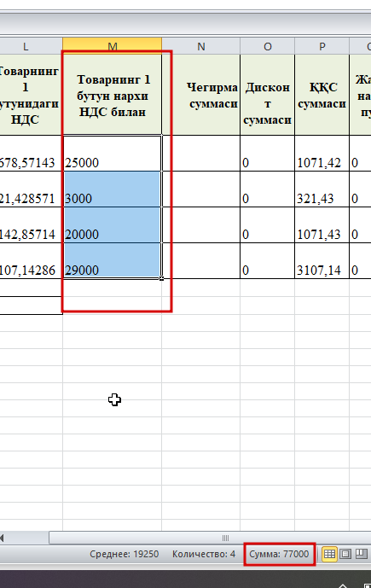371x588 pixels.
Task: Click cell with value 3107,14
Action: click(x=322, y=261)
